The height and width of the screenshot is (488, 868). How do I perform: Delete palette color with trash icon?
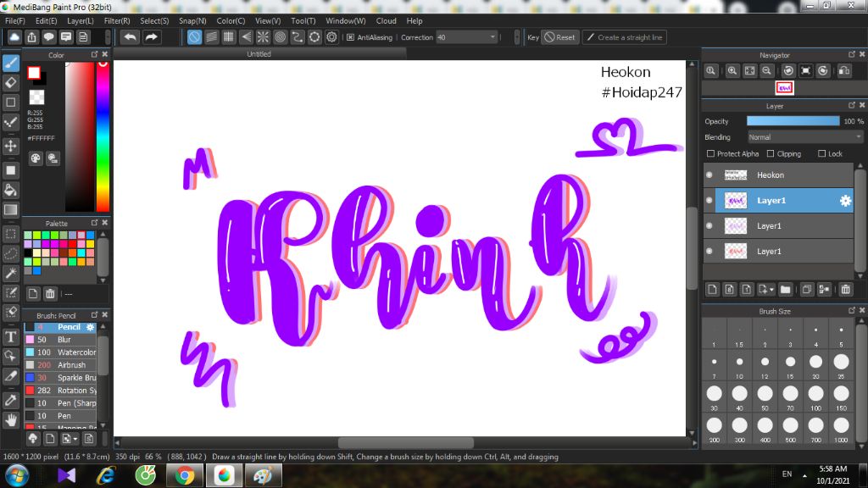(x=50, y=294)
